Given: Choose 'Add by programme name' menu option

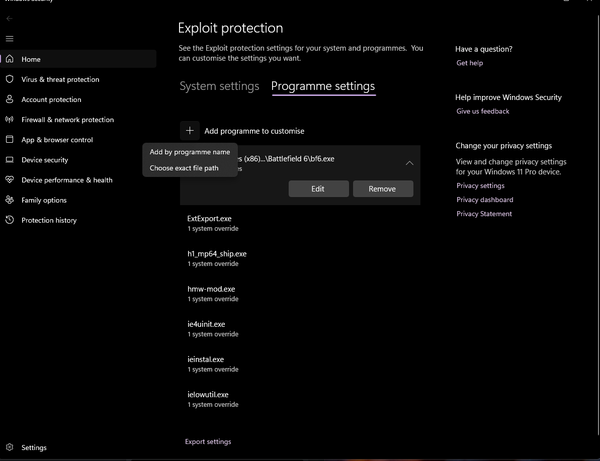Looking at the screenshot, I should pos(190,152).
